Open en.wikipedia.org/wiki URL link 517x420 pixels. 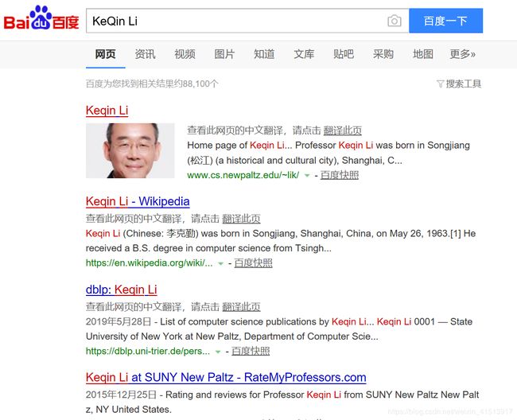[x=149, y=263]
